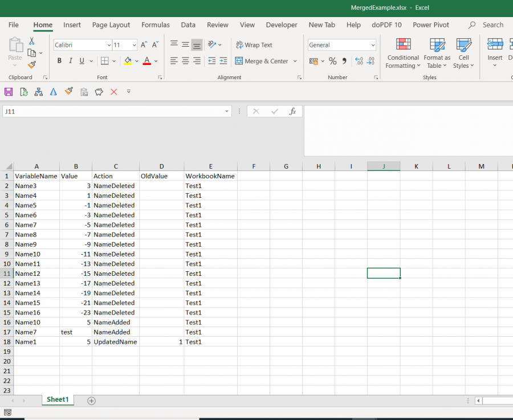Open Cell Styles gallery

(463, 53)
